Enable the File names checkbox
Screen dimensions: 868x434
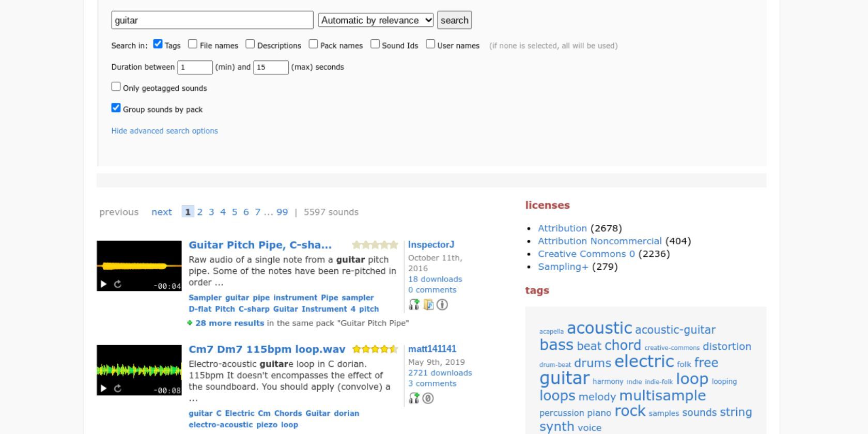click(193, 44)
